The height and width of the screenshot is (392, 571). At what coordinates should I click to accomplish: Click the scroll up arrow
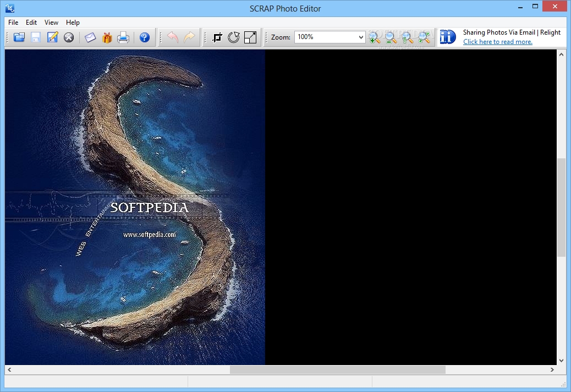pyautogui.click(x=561, y=54)
